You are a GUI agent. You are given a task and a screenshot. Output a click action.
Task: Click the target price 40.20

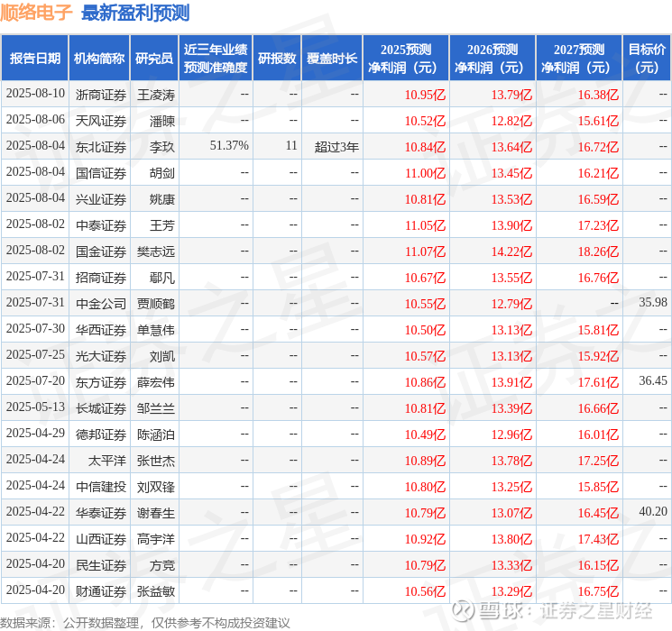coord(653,511)
